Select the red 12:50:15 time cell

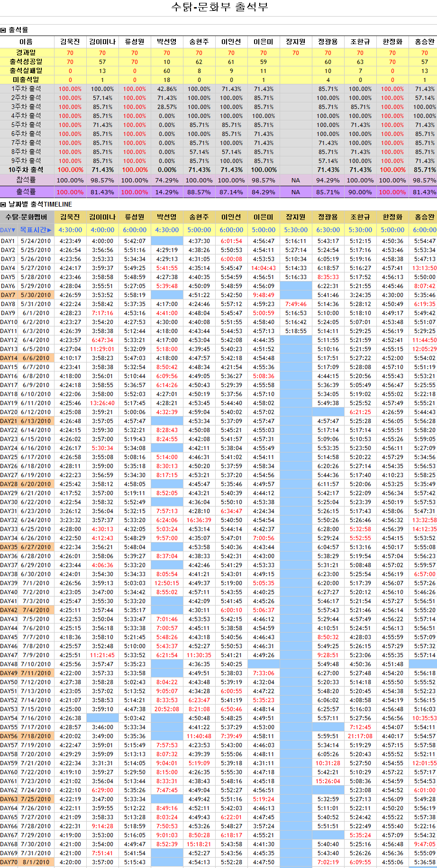(x=167, y=583)
